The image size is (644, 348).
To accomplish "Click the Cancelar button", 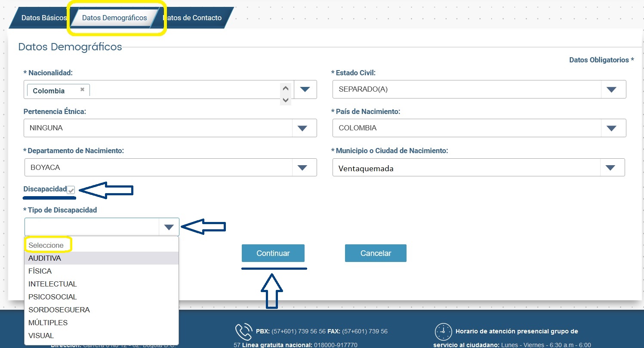I will [x=375, y=253].
